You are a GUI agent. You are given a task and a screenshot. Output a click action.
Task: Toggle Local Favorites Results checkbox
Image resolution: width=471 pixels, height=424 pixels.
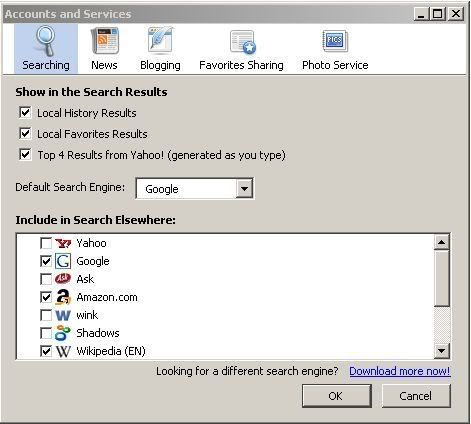(x=25, y=134)
